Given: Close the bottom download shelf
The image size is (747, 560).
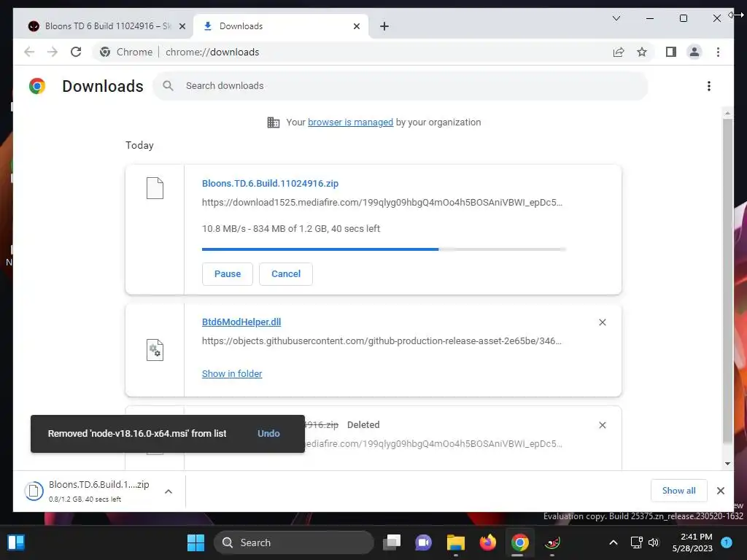Looking at the screenshot, I should [x=720, y=491].
